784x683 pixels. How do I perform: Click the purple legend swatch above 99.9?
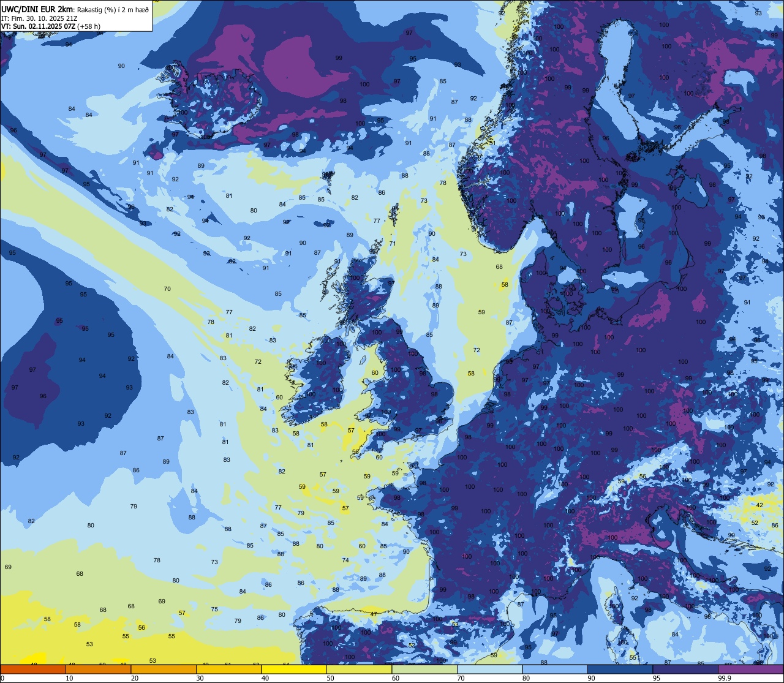click(x=750, y=669)
